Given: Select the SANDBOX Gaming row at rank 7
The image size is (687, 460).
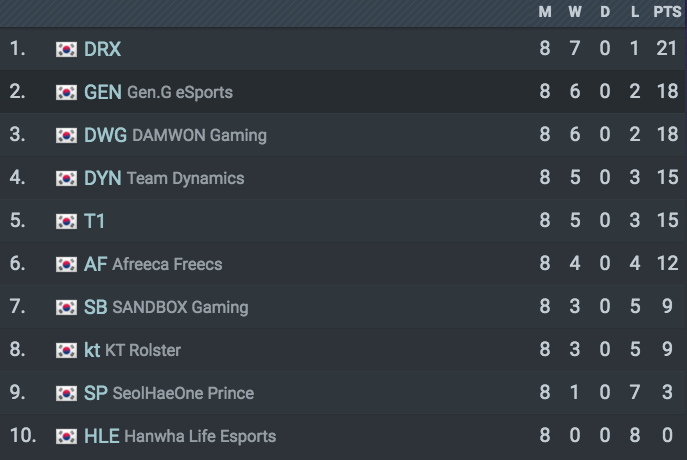Looking at the screenshot, I should pyautogui.click(x=342, y=307).
